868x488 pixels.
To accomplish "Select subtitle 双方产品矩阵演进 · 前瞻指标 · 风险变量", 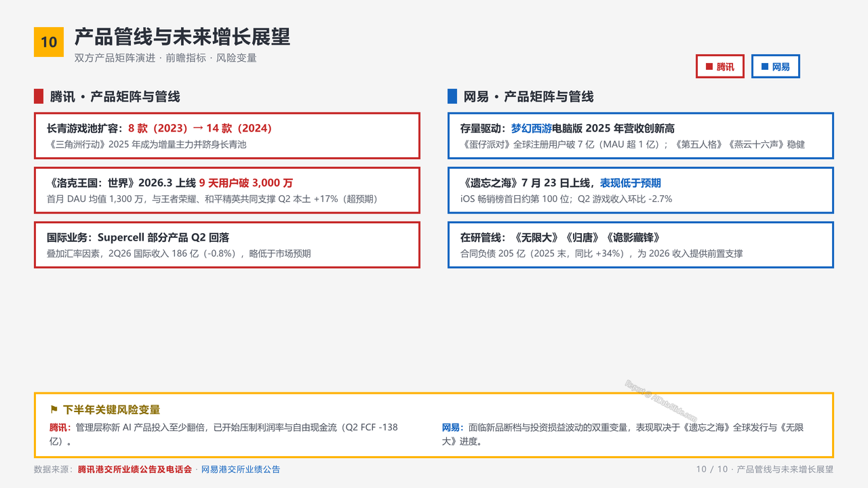I will click(165, 58).
